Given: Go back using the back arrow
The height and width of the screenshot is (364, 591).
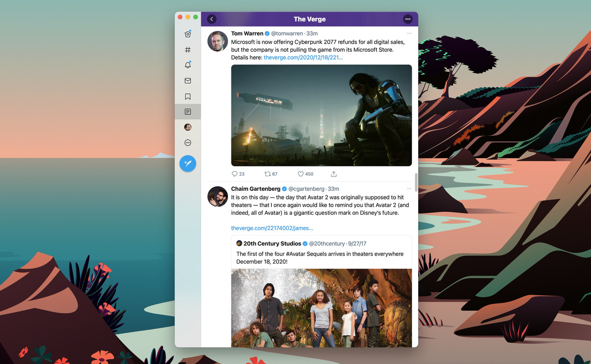Looking at the screenshot, I should pyautogui.click(x=212, y=19).
